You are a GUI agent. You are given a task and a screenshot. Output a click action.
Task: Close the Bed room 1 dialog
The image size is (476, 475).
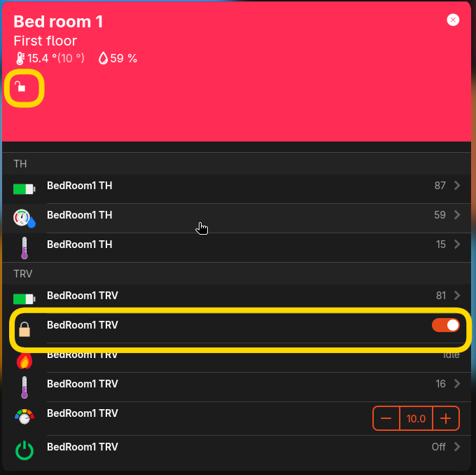453,20
